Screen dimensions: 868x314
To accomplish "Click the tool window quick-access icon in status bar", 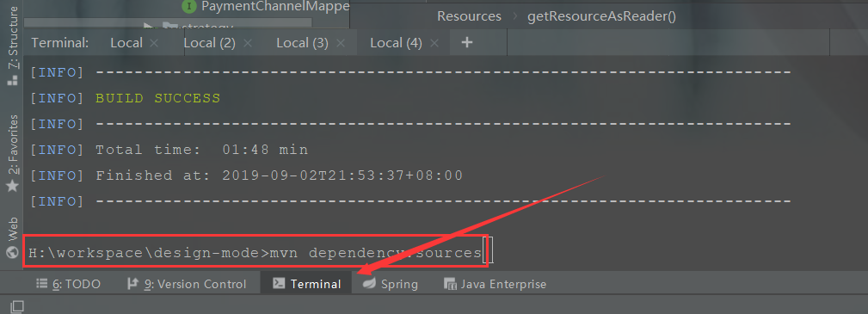I will [x=17, y=306].
